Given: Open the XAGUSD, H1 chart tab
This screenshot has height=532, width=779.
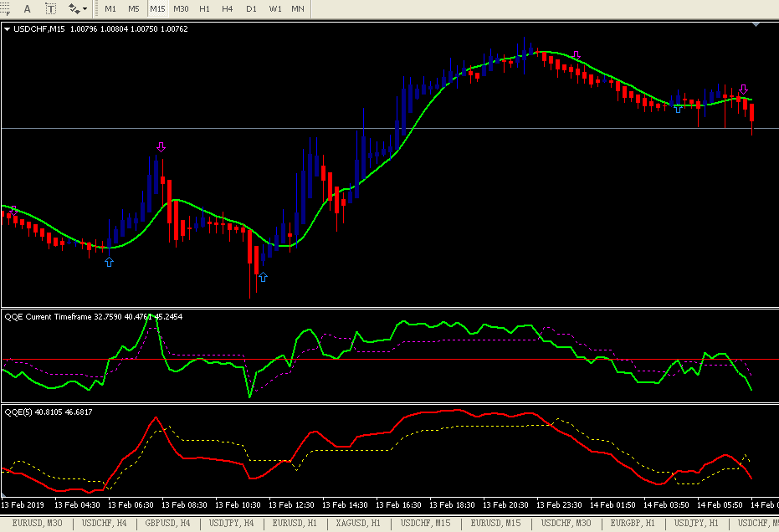Looking at the screenshot, I should point(358,523).
